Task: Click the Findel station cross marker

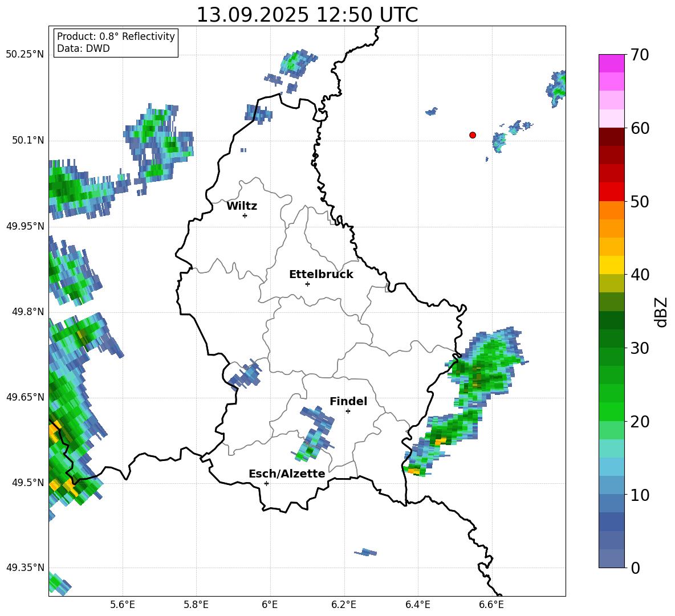Action: [348, 411]
